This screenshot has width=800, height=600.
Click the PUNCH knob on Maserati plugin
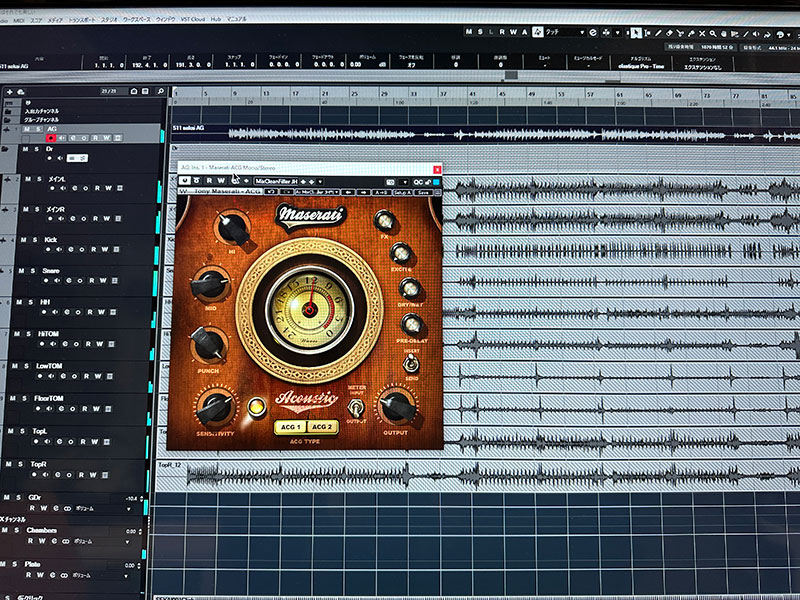point(209,344)
